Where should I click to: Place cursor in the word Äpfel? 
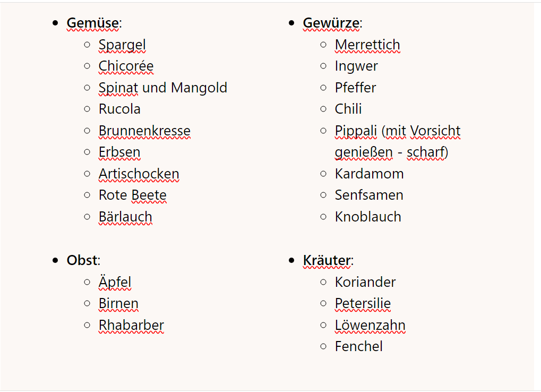(x=115, y=282)
